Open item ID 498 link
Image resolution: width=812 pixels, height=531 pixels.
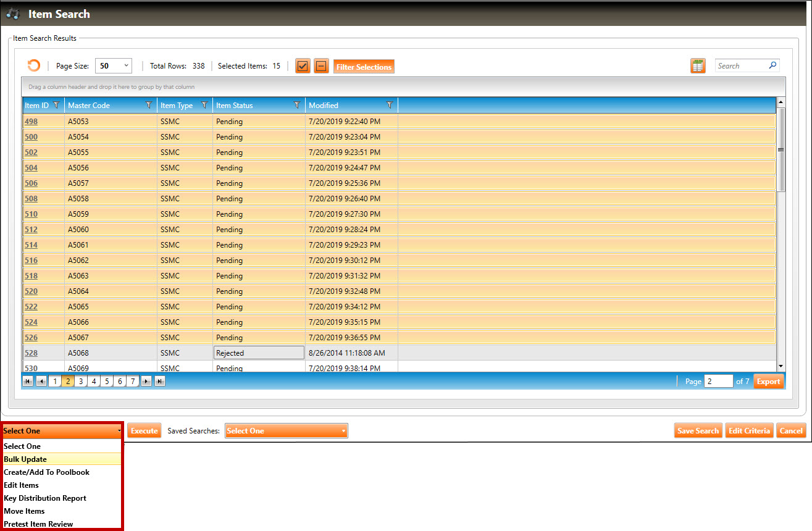coord(31,122)
